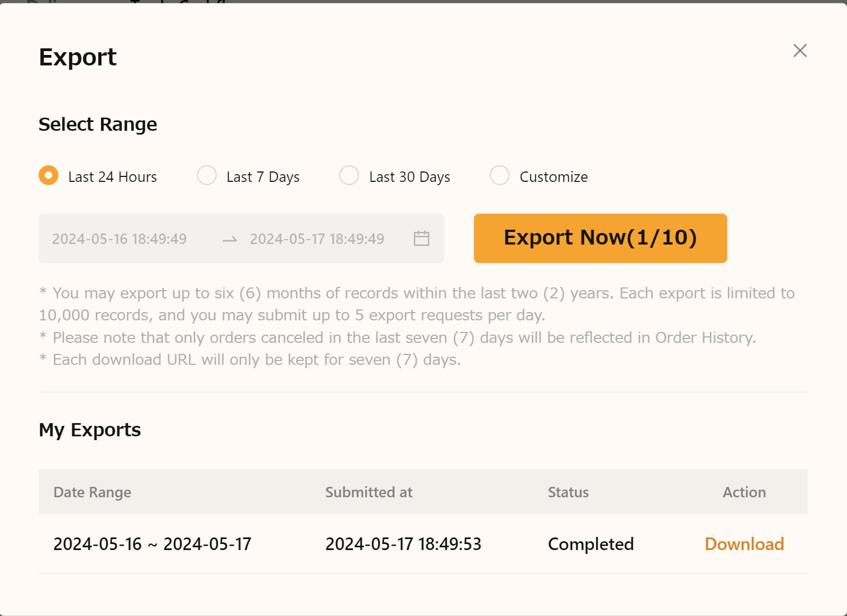847x616 pixels.
Task: Download the completed export file
Action: coord(744,543)
